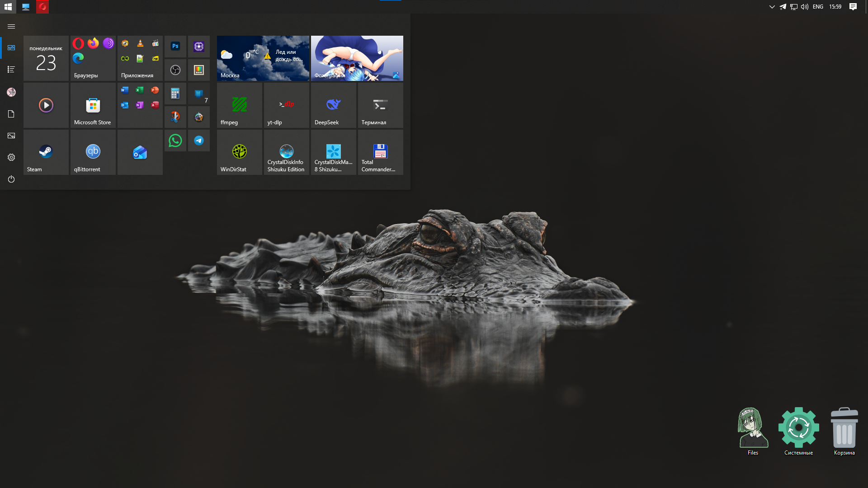Expand the Office apps tile folder

pos(140,105)
